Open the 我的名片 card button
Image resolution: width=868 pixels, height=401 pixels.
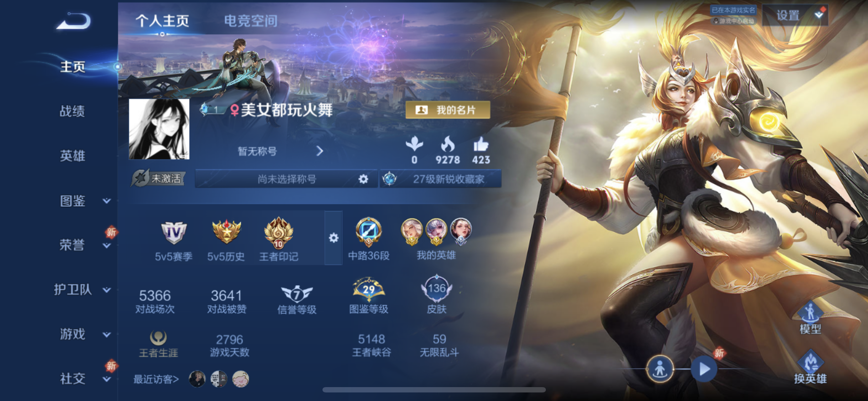[448, 110]
